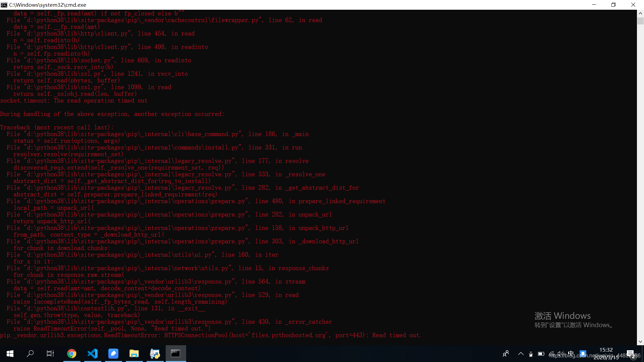
Task: Open People icon in system tray
Action: pyautogui.click(x=506, y=353)
